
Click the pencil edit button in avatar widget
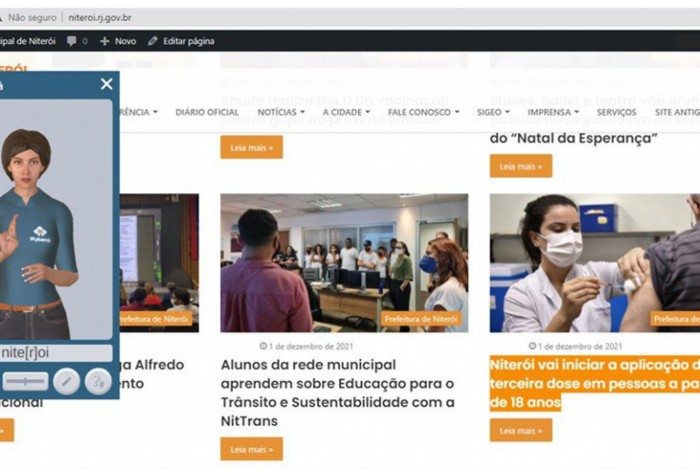tap(67, 382)
